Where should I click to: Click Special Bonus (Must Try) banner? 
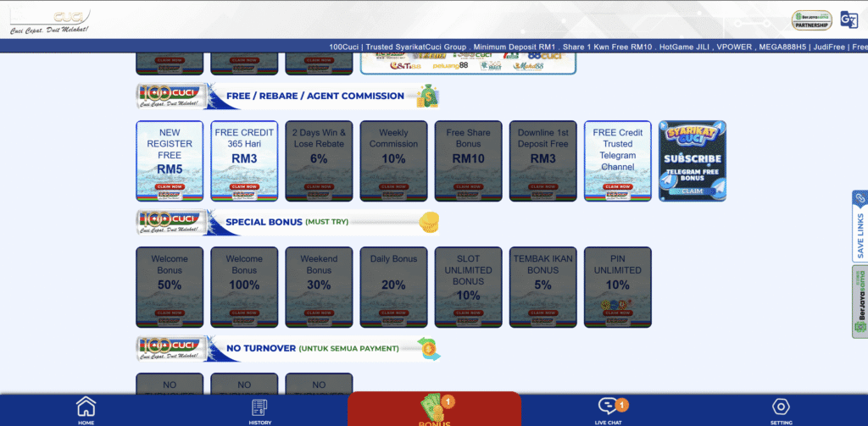(x=288, y=223)
